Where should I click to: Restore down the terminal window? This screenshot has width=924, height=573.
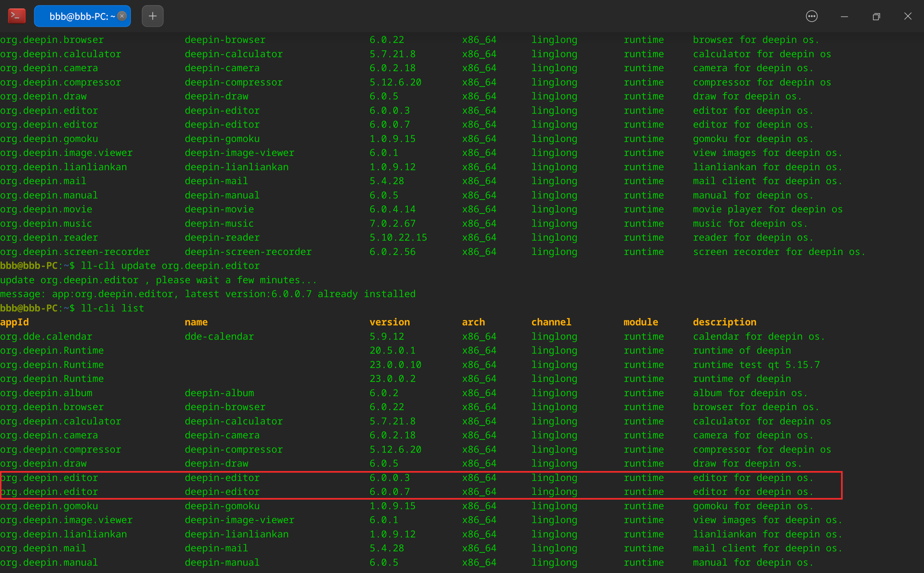pos(876,16)
